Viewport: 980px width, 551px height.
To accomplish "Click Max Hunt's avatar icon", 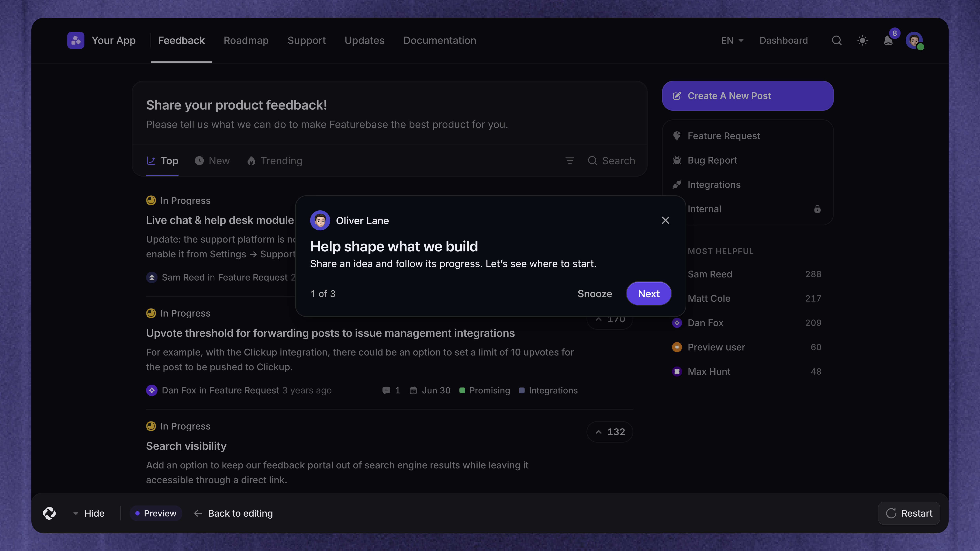I will tap(677, 371).
